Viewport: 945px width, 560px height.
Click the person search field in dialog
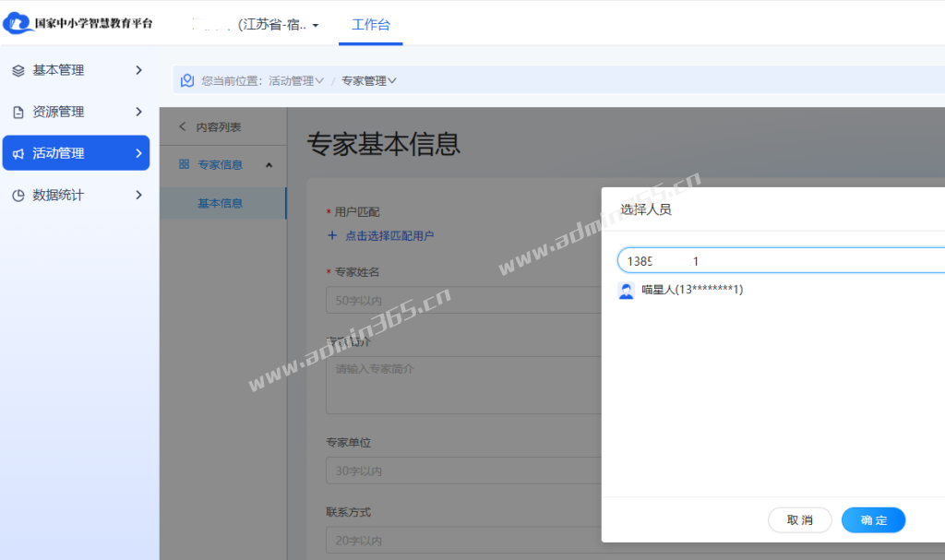781,260
